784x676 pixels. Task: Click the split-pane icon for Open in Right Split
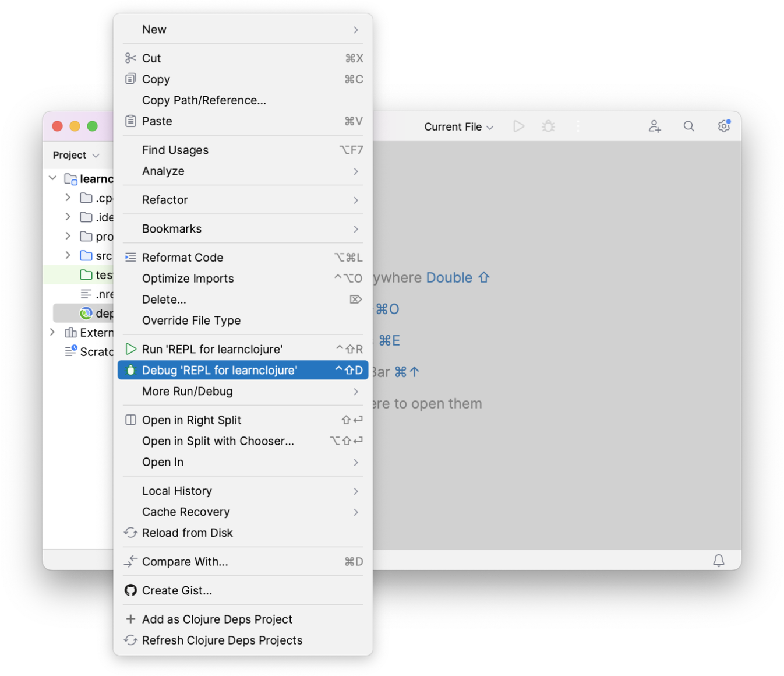tap(130, 420)
